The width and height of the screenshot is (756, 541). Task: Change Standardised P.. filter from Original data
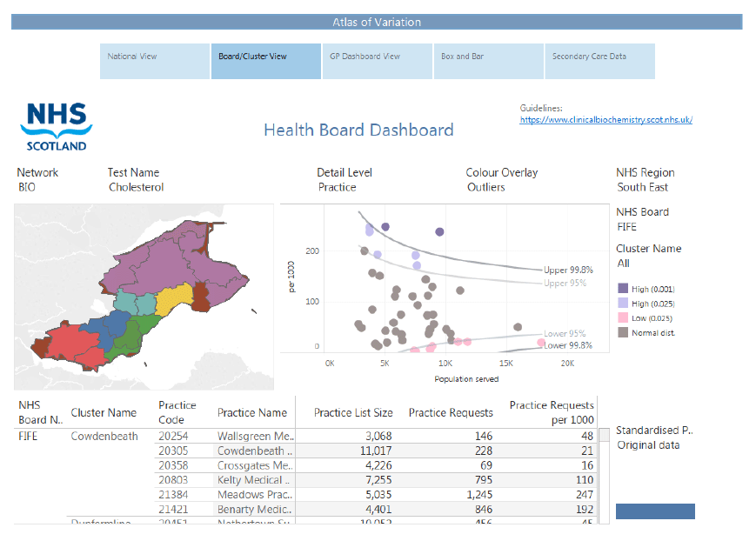[x=648, y=445]
